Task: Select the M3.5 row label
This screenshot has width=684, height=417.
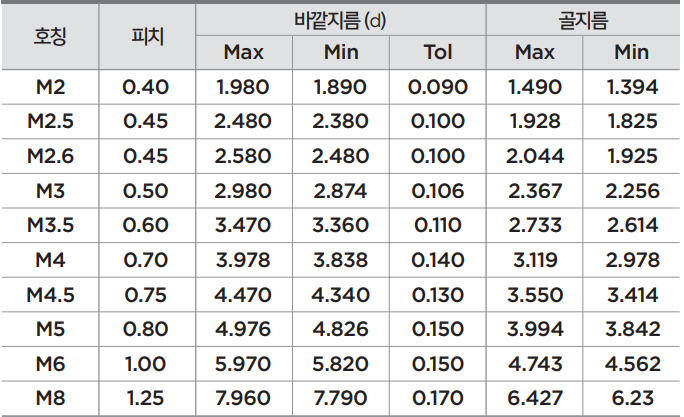Action: tap(51, 226)
